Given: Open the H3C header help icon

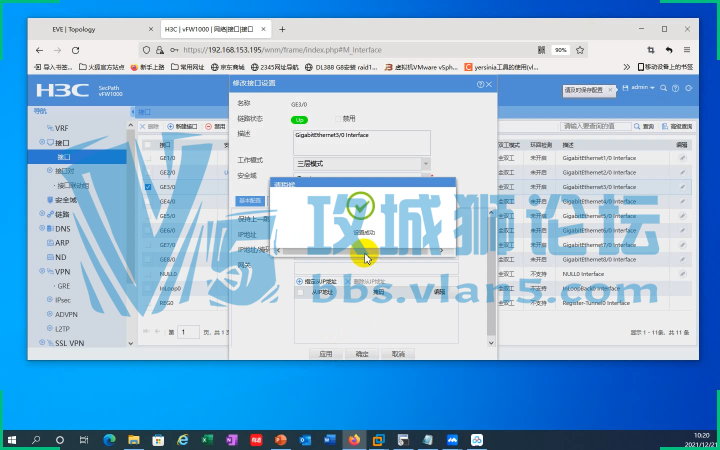Looking at the screenshot, I should pos(675,88).
